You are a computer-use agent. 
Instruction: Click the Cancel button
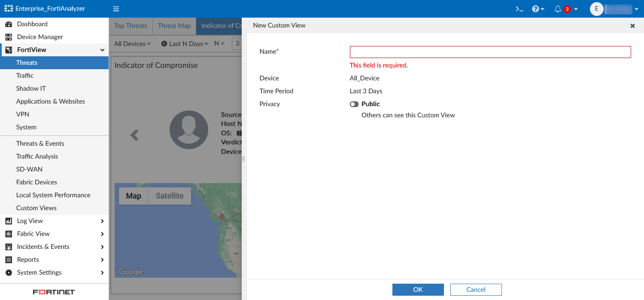pos(476,290)
